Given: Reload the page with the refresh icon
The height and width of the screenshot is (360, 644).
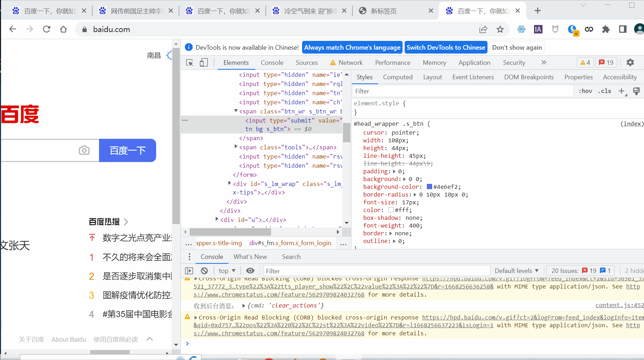Looking at the screenshot, I should pyautogui.click(x=47, y=29).
